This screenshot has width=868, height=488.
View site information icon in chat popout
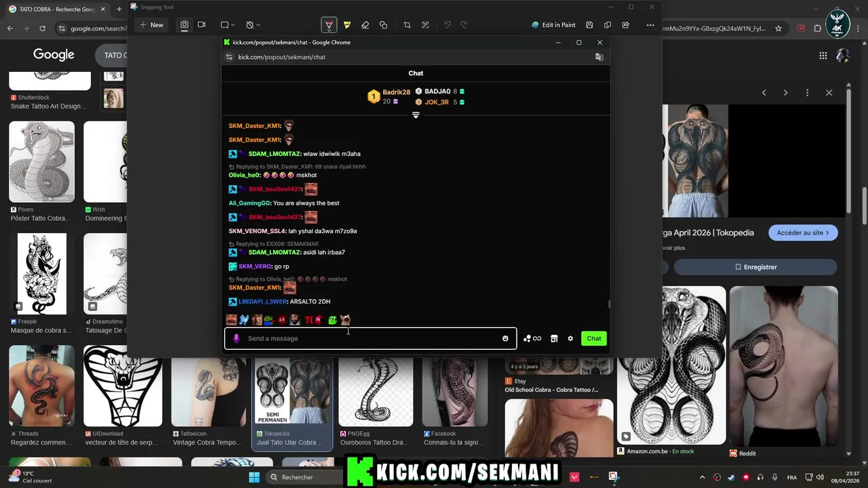click(x=229, y=57)
